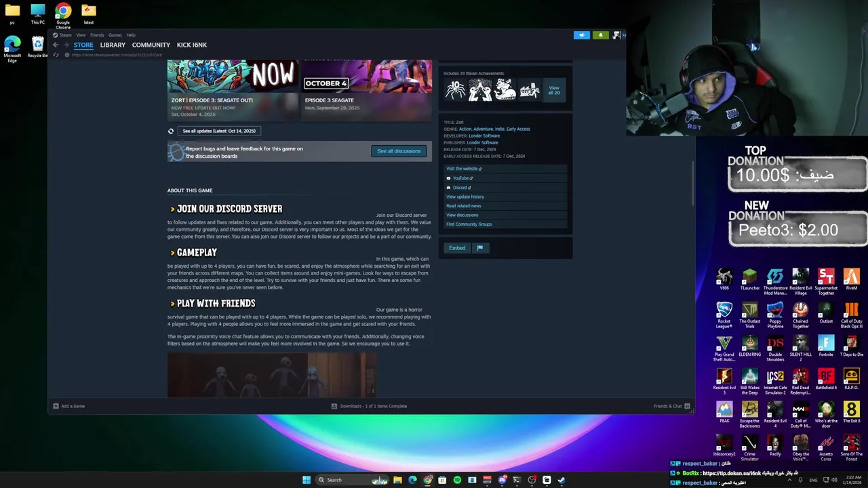Open Battlefield 6 desktop shortcut
Viewport: 868px width, 488px height.
[826, 379]
